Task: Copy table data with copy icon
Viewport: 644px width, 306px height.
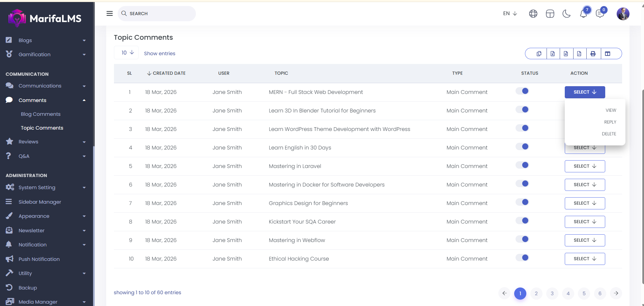Action: (539, 54)
